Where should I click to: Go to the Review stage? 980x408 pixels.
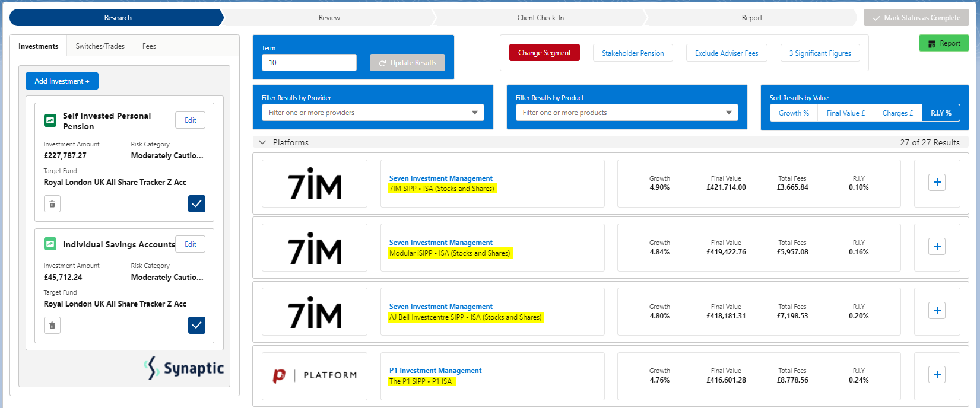pyautogui.click(x=329, y=18)
